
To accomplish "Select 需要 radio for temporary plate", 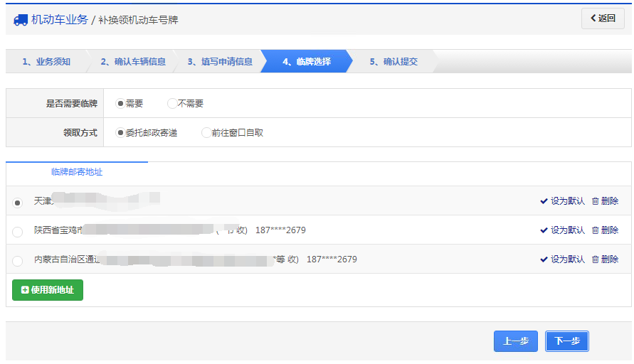I will pyautogui.click(x=120, y=104).
